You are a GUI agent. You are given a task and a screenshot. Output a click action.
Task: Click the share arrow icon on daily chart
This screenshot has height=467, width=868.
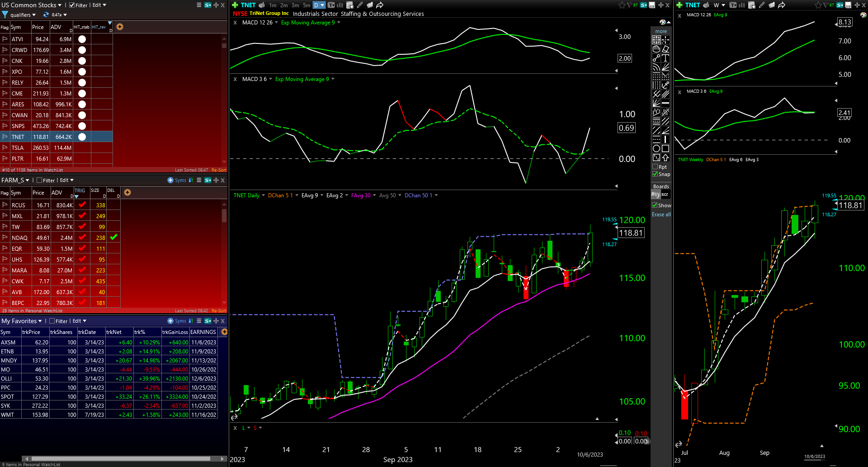point(380,5)
